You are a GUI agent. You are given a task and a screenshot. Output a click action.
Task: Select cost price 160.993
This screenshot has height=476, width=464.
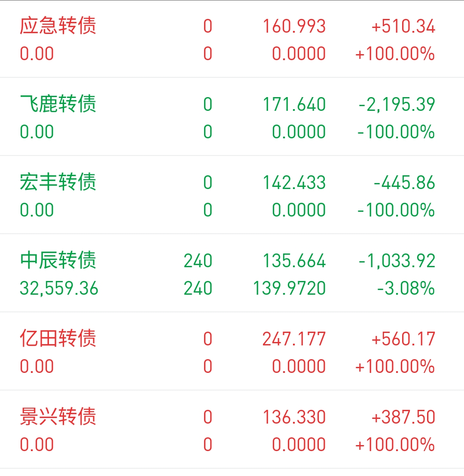[x=294, y=26]
